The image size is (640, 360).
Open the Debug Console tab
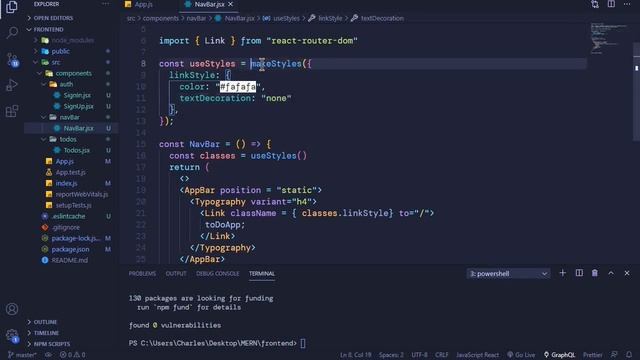pos(218,273)
